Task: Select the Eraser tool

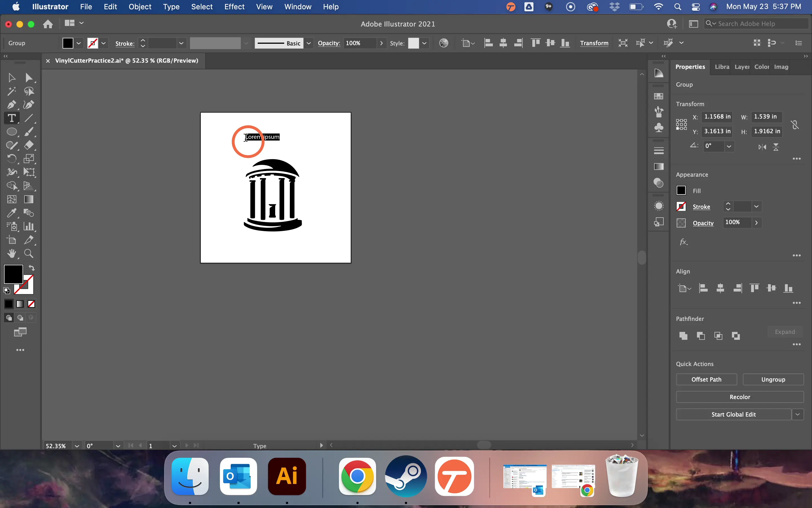Action: tap(29, 145)
